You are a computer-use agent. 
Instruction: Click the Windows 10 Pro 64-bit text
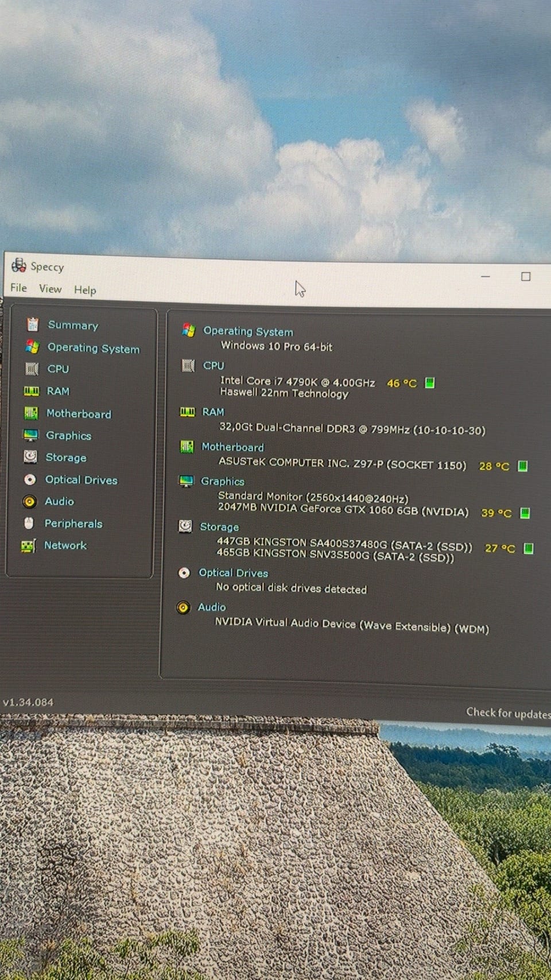[277, 346]
